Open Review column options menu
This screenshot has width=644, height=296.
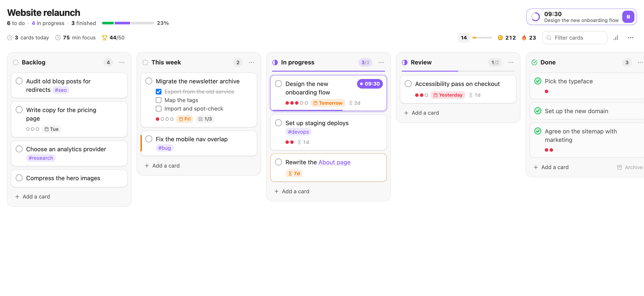coord(511,62)
